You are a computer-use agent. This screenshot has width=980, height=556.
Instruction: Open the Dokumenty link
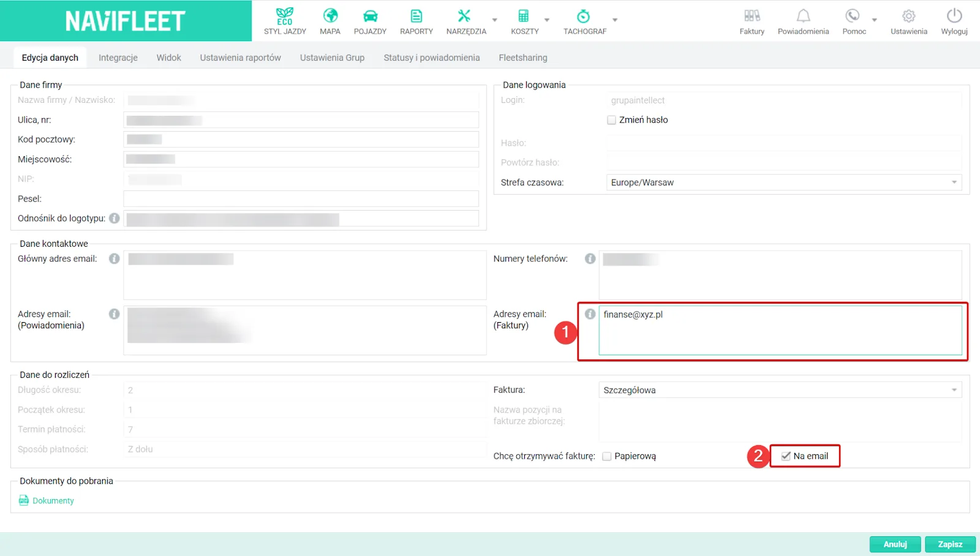53,501
